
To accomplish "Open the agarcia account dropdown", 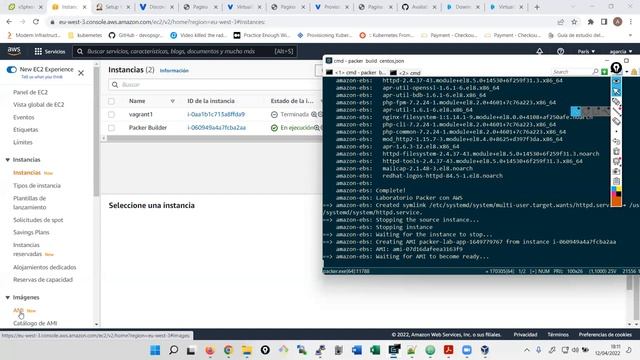I will [x=621, y=51].
